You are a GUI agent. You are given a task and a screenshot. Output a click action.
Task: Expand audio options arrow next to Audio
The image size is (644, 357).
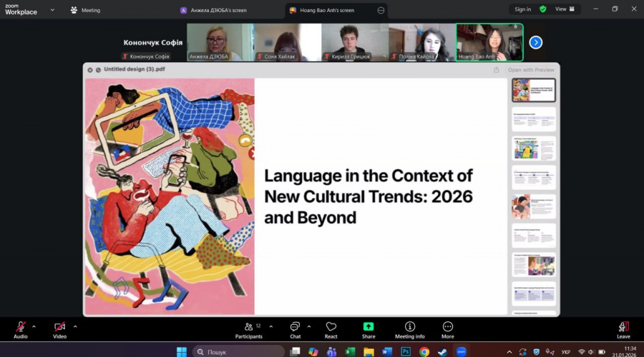coord(34,326)
